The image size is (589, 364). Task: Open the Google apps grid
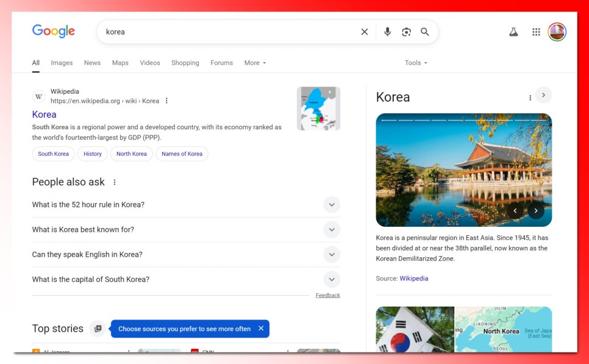[x=536, y=32]
